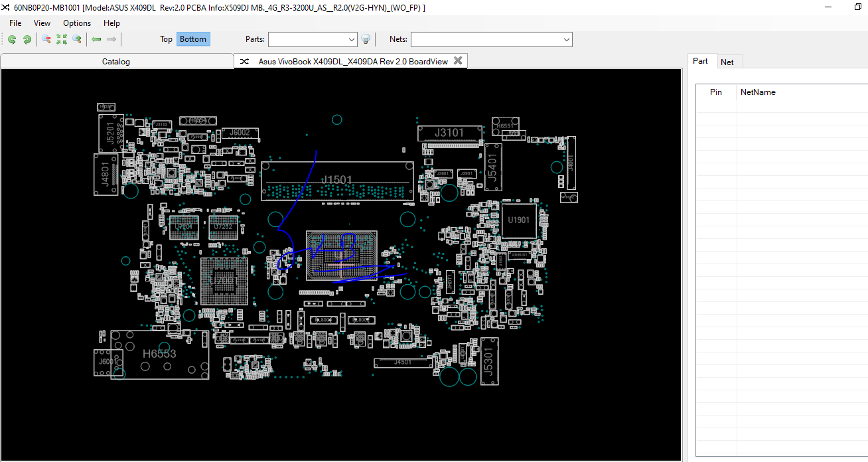The image size is (868, 462).
Task: Rotate the board view clockwise
Action: pos(27,39)
